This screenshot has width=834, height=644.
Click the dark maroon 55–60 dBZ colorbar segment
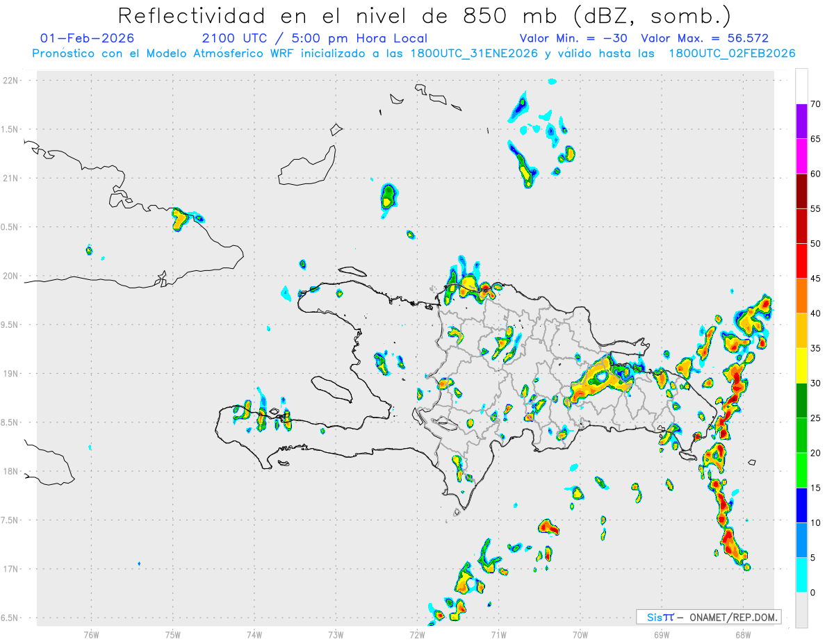[x=801, y=191]
